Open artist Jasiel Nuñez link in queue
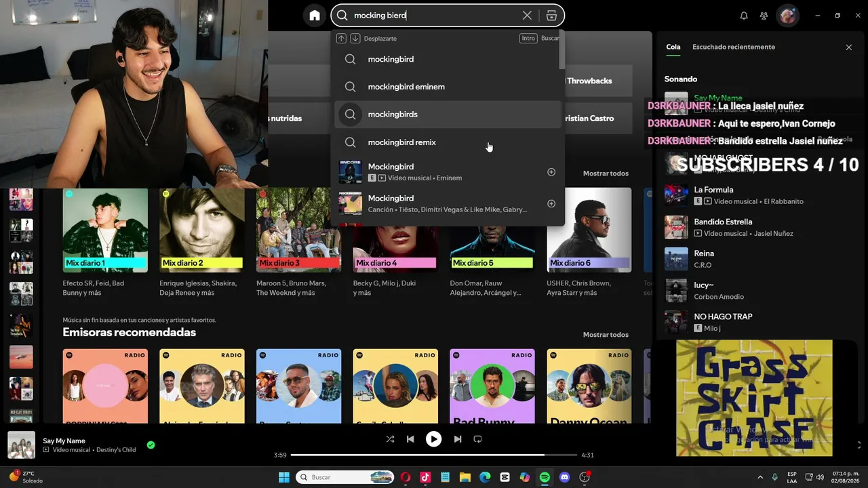The width and height of the screenshot is (868, 488). [772, 233]
